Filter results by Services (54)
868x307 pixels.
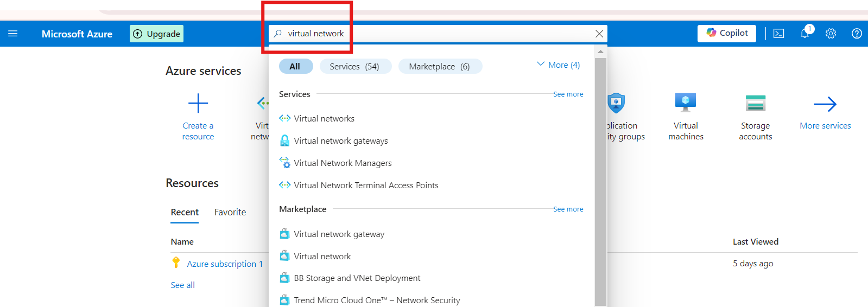354,66
